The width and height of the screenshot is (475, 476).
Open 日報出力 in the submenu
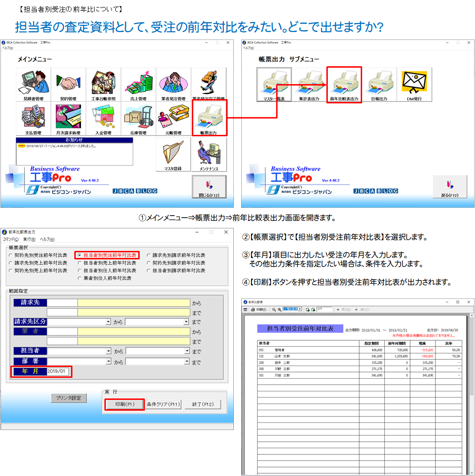379,85
